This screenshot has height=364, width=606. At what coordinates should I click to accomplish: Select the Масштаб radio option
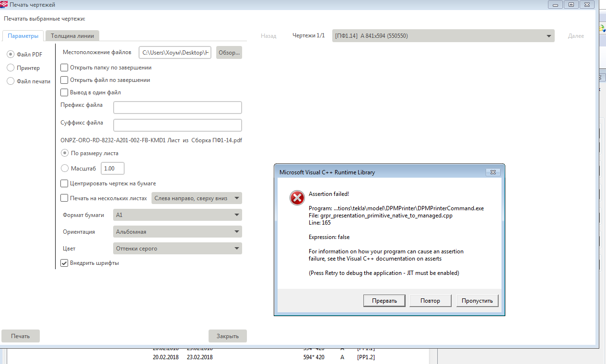click(x=65, y=168)
